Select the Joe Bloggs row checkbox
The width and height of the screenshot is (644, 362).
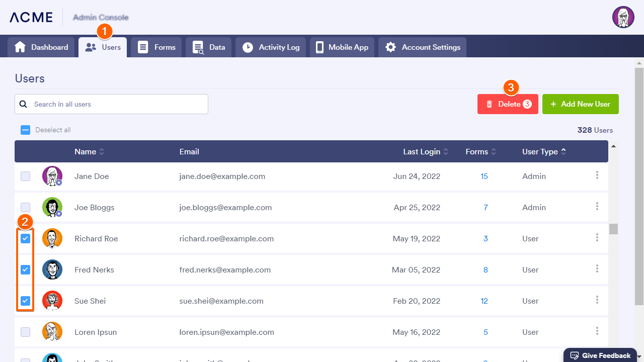pyautogui.click(x=25, y=207)
